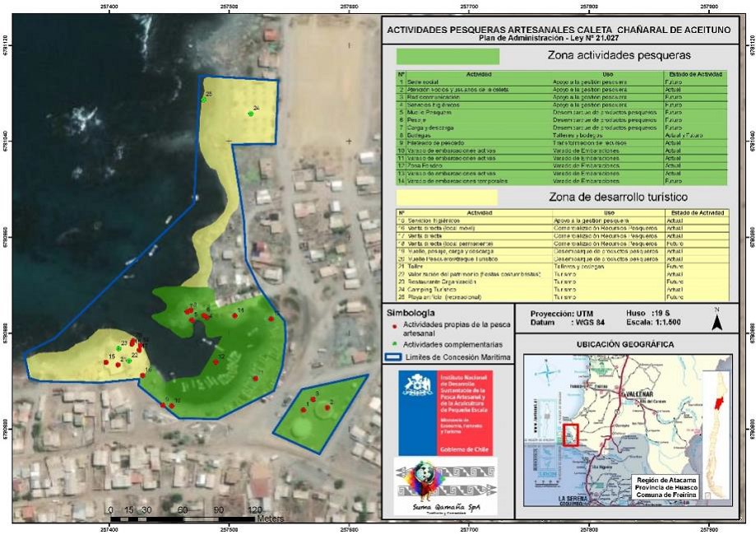Screen dimensions: 756x535
Task: Click the green Zona actividades pesqueras swatch
Action: click(x=448, y=57)
